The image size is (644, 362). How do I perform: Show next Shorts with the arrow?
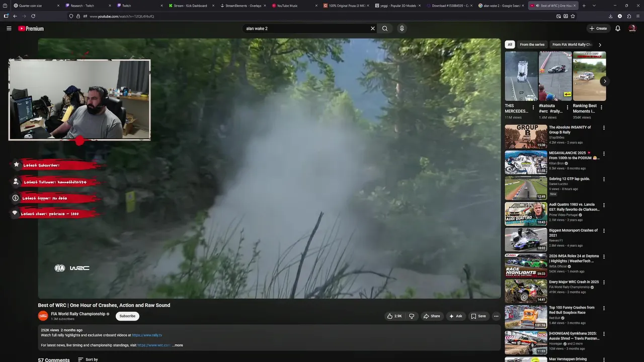point(605,81)
